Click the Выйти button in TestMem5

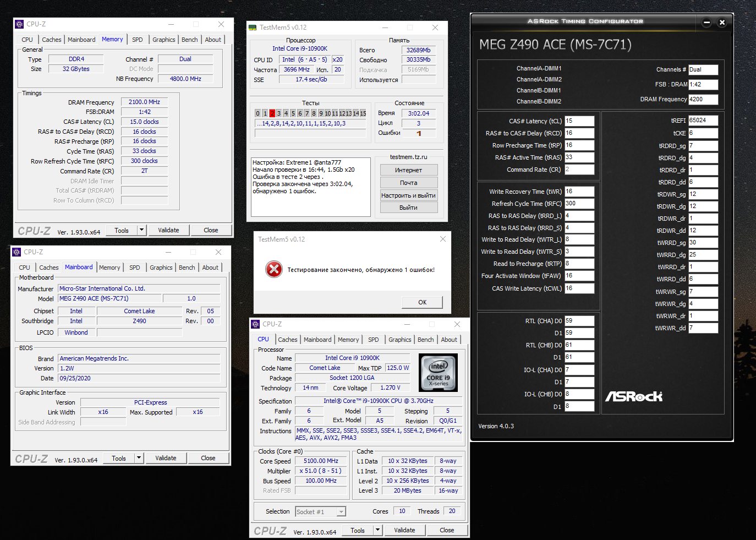click(409, 208)
